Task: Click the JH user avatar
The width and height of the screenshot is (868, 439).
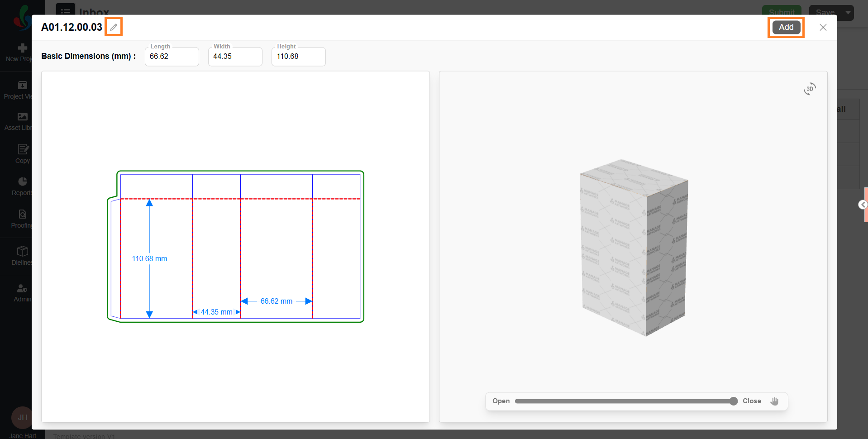Action: (x=22, y=417)
